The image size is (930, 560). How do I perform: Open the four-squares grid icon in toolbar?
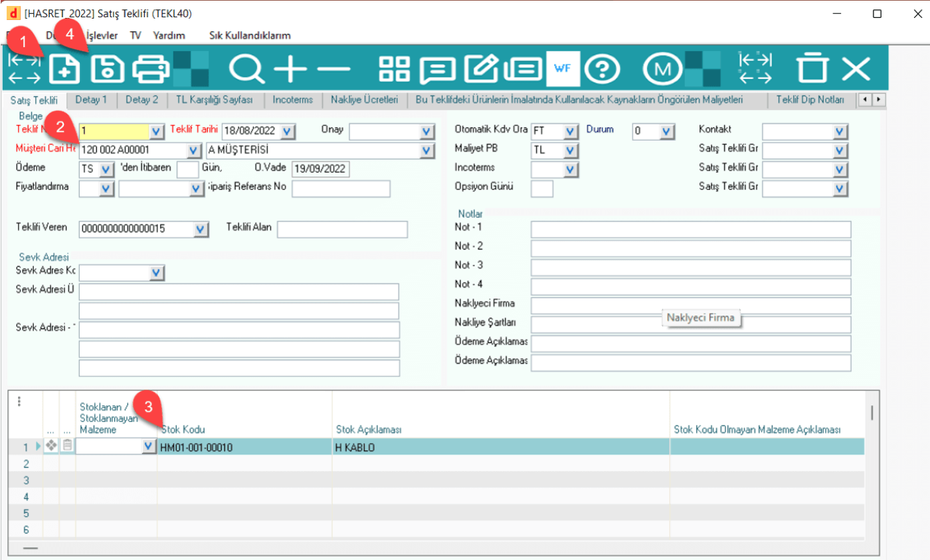tap(395, 68)
